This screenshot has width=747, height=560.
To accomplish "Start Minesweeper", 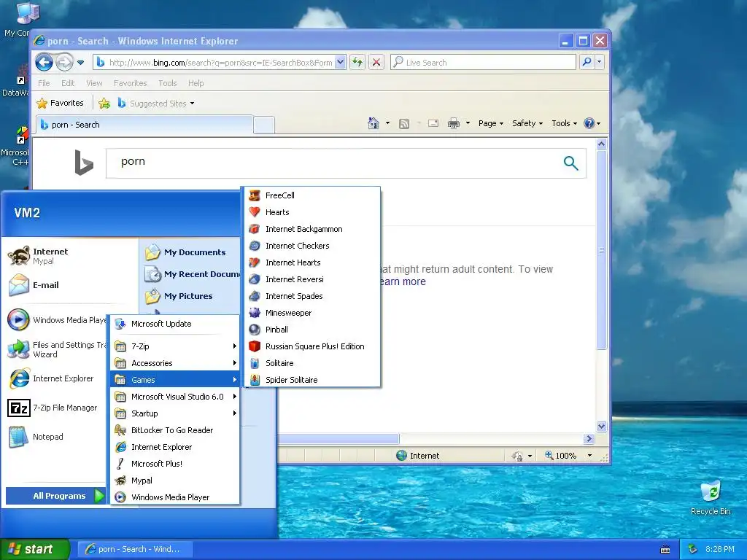I will (x=312, y=313).
